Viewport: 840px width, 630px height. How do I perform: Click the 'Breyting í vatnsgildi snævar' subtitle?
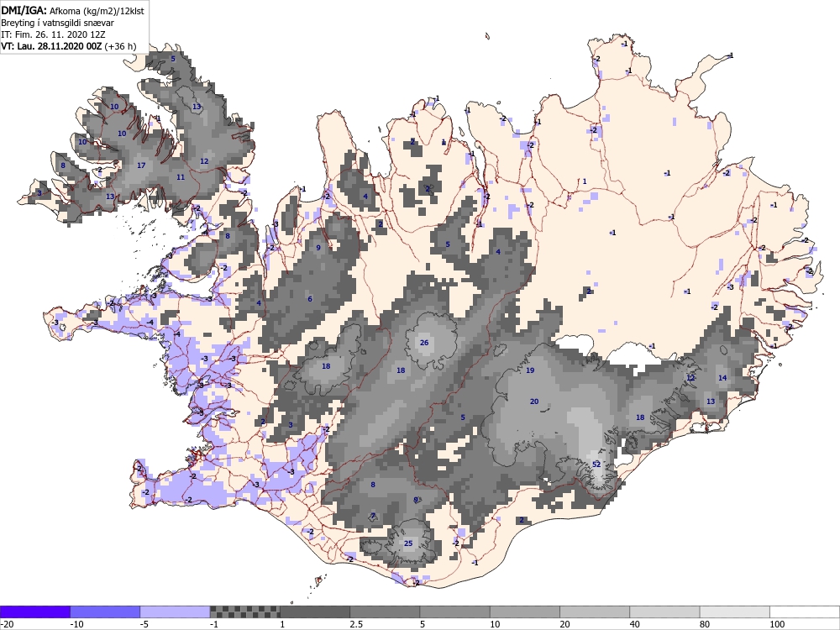(57, 23)
